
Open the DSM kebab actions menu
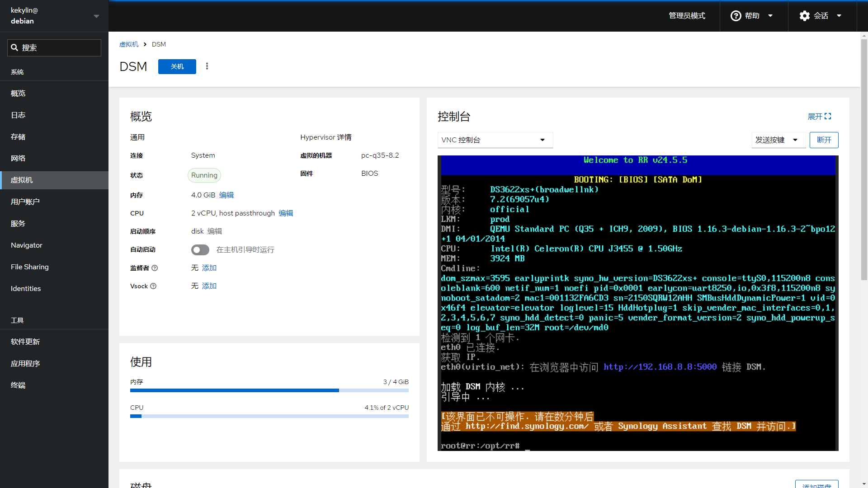click(x=207, y=66)
